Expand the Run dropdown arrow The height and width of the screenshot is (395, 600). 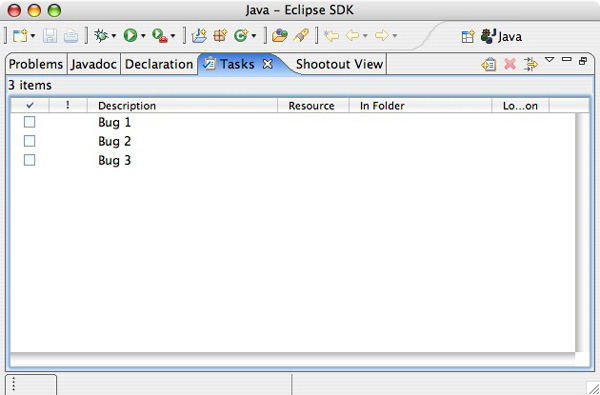click(143, 36)
